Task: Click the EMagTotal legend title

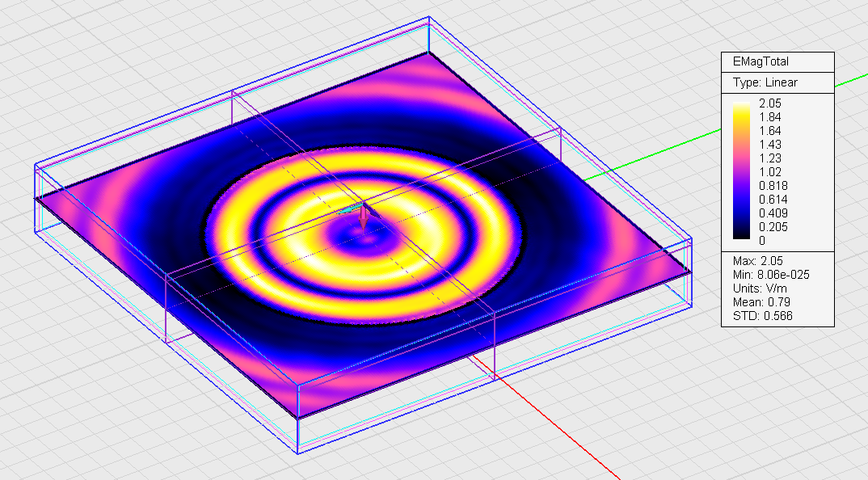Action: [x=760, y=61]
